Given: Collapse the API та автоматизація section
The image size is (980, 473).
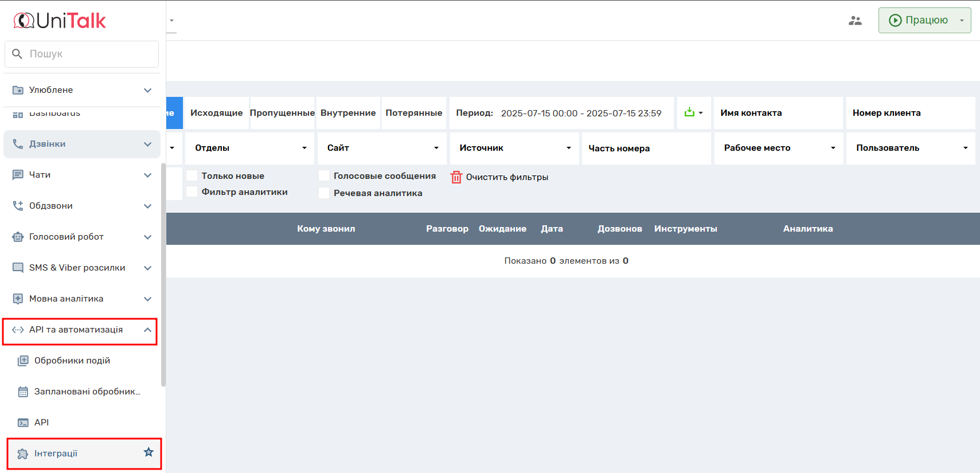Looking at the screenshot, I should [x=147, y=330].
